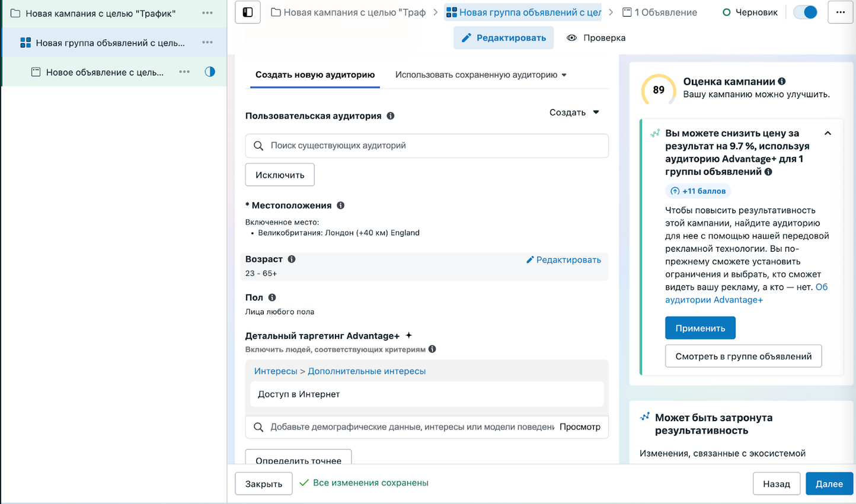856x504 pixels.
Task: Collapse the Advantage+ recommendation card
Action: click(x=828, y=134)
